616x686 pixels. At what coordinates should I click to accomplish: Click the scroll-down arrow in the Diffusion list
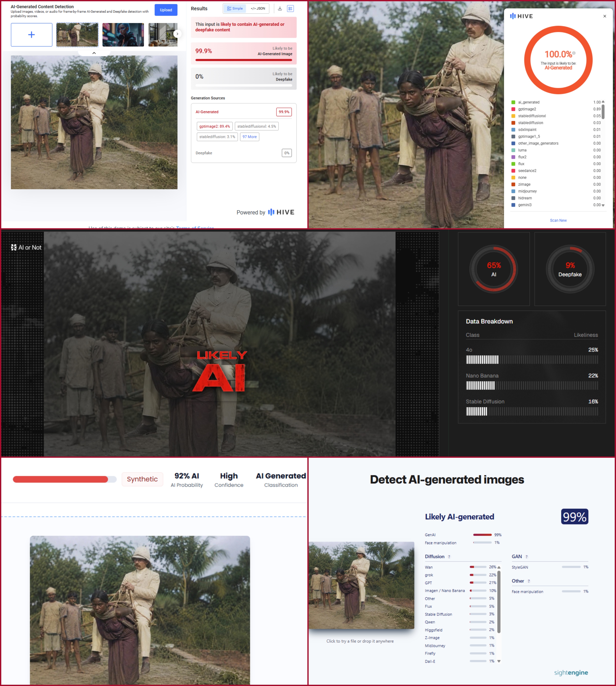tap(499, 661)
